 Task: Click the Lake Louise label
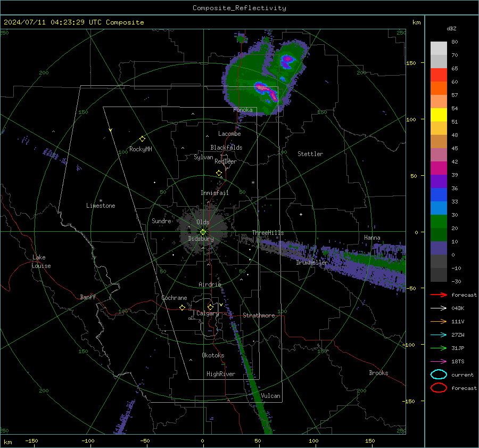click(41, 262)
